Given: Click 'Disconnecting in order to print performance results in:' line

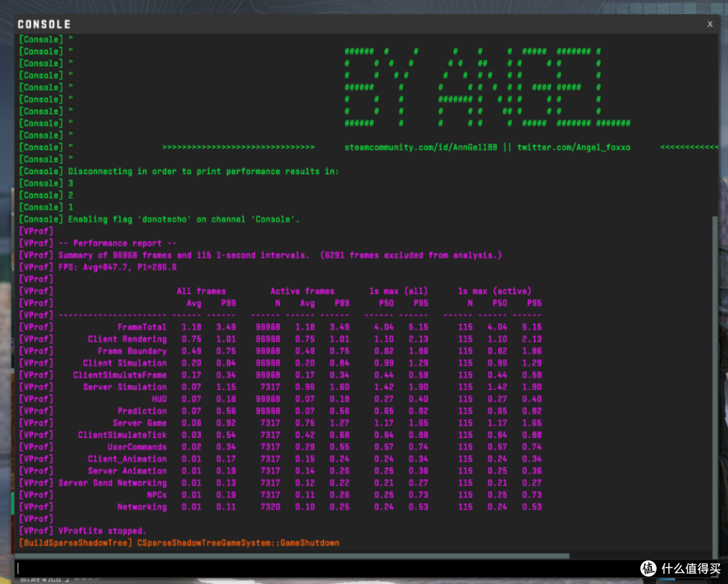Looking at the screenshot, I should point(179,171).
